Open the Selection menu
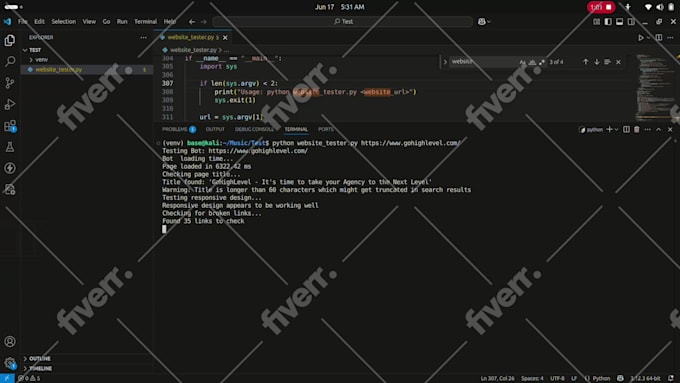Screen dimensions: 680x383 click(63, 21)
